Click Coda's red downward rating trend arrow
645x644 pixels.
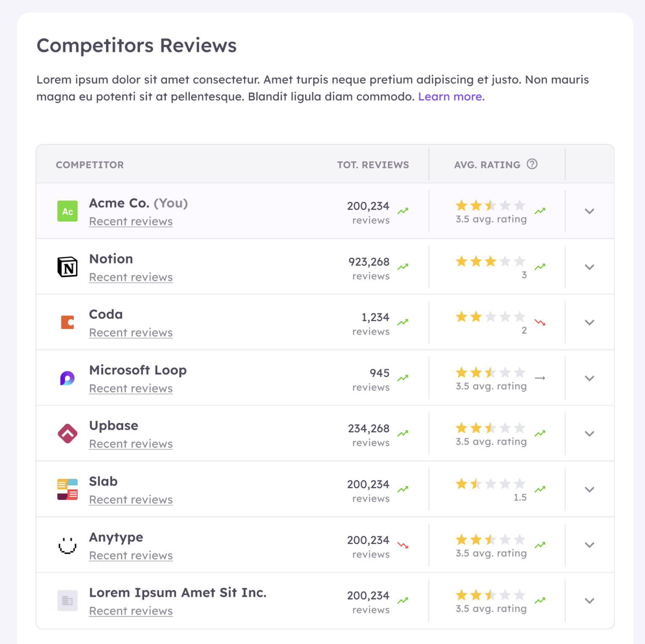540,322
